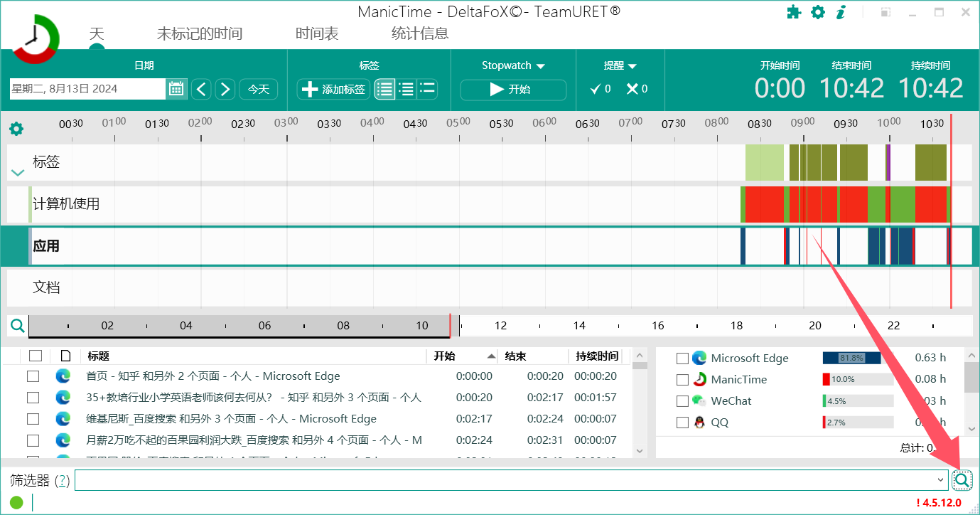Tick checkbox for 维基尼斯_百度搜索 row

click(x=33, y=419)
